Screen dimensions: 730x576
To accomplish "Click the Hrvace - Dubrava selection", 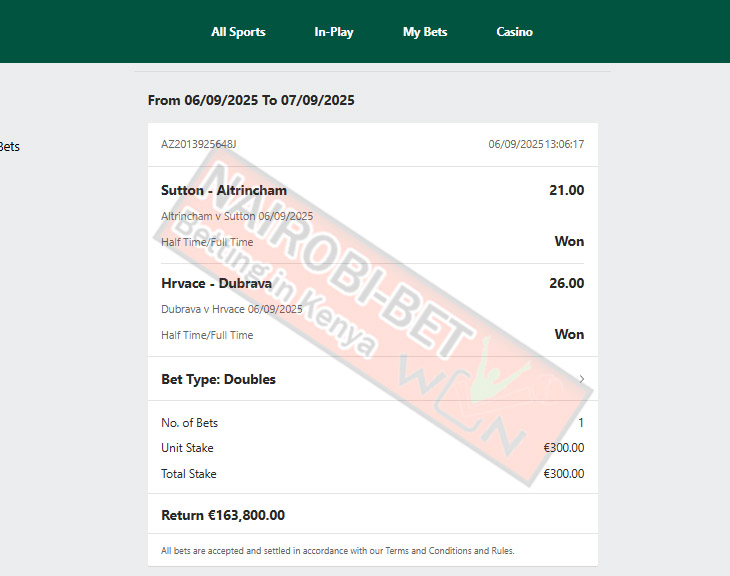I will [216, 283].
